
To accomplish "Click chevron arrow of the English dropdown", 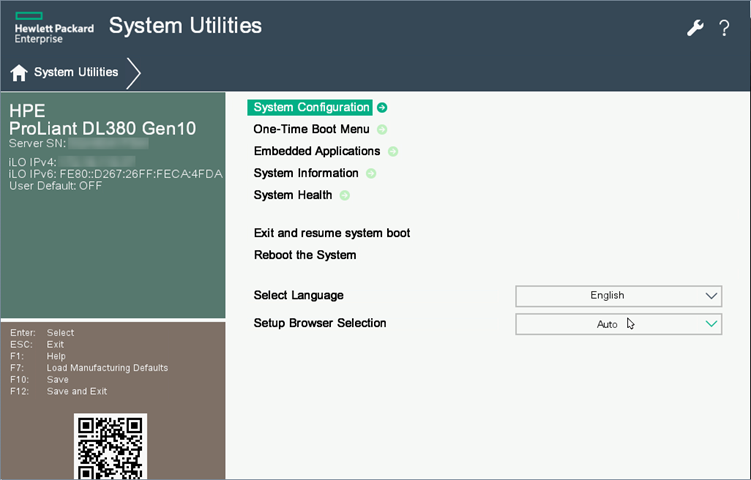I will coord(711,296).
